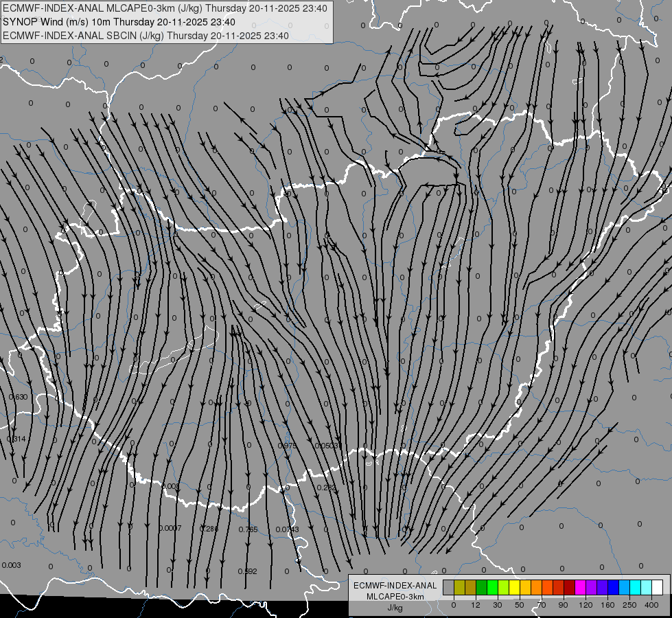Click the map value '0.765'

[248, 529]
